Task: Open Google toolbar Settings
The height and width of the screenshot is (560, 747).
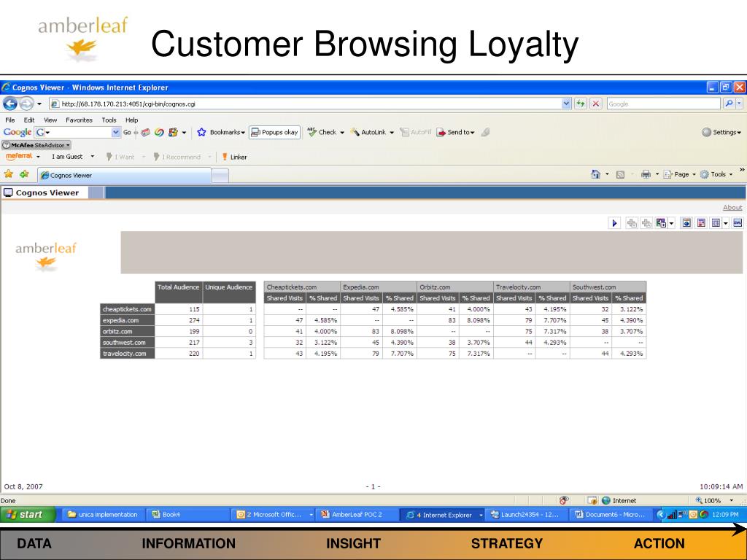Action: click(721, 133)
